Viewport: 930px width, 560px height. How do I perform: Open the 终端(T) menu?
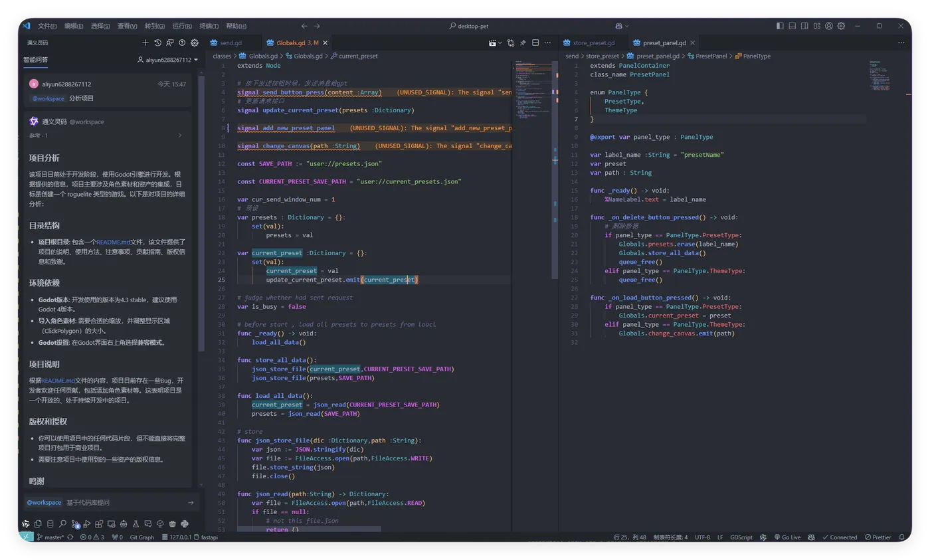(209, 26)
